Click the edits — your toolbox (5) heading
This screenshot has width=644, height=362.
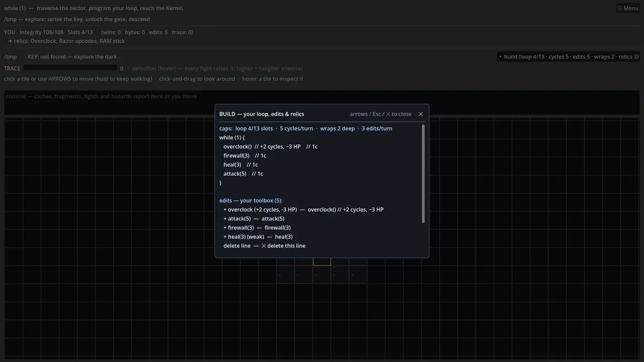coord(251,201)
